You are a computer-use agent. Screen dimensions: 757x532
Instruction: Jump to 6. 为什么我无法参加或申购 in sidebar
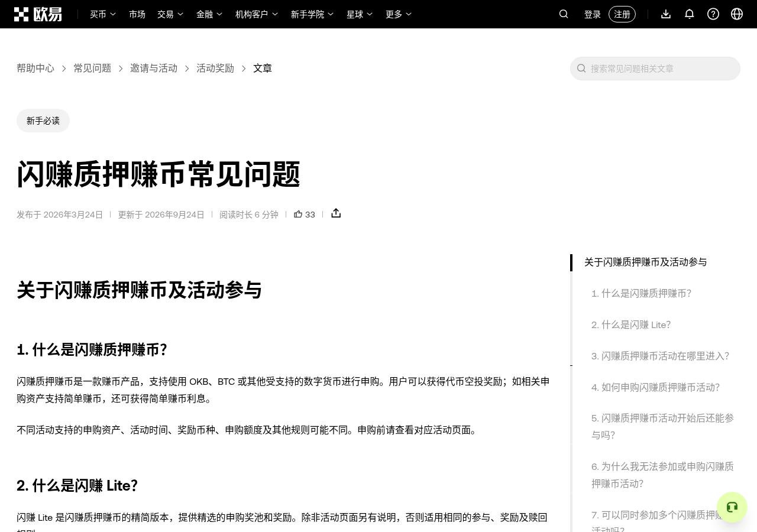[x=663, y=475]
